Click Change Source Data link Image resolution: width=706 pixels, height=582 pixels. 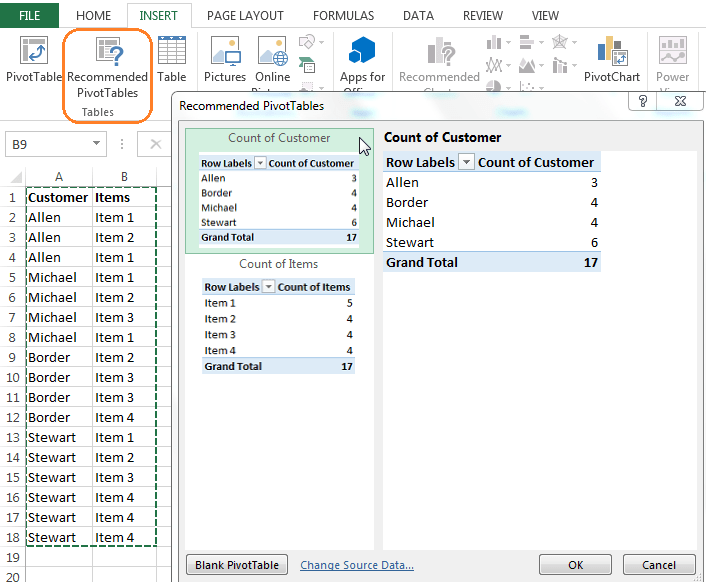(x=357, y=565)
